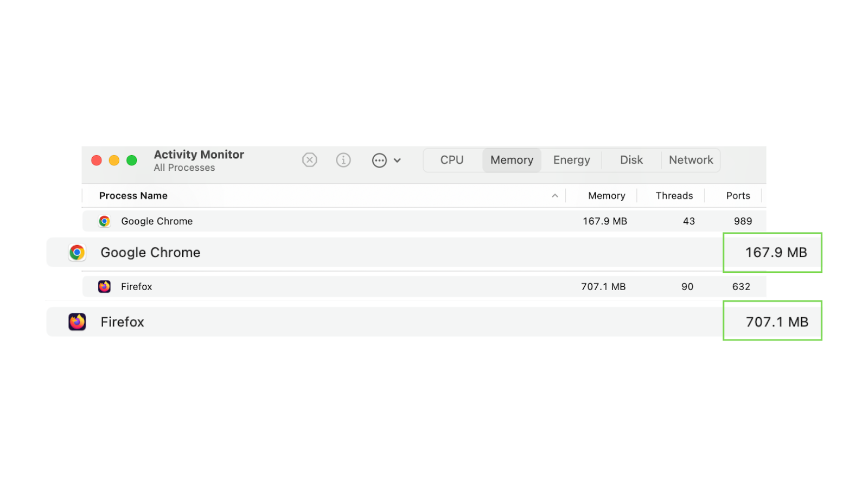The height and width of the screenshot is (488, 868).
Task: Click the All Processes subtitle
Action: pyautogui.click(x=184, y=168)
